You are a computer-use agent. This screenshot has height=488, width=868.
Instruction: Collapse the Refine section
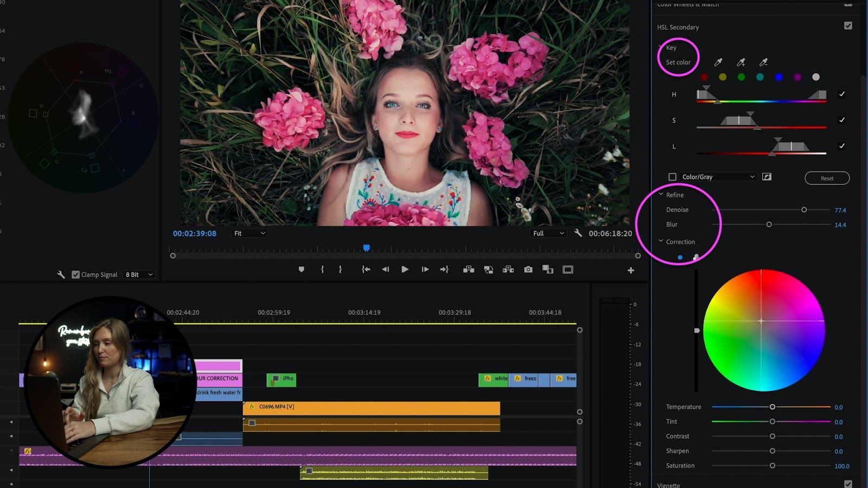[661, 194]
